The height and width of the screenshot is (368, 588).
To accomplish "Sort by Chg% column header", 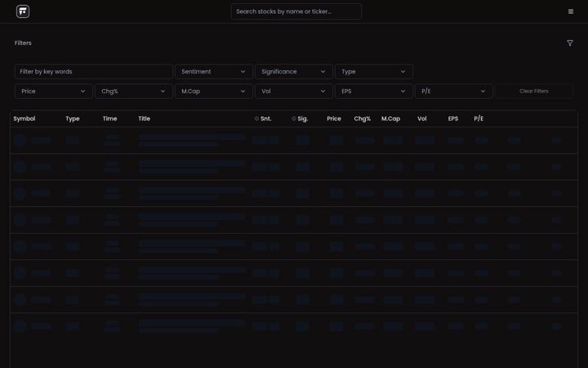I will click(363, 119).
